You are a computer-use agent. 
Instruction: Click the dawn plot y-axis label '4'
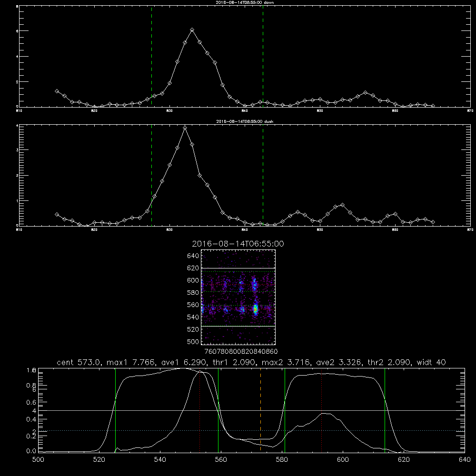(17, 57)
